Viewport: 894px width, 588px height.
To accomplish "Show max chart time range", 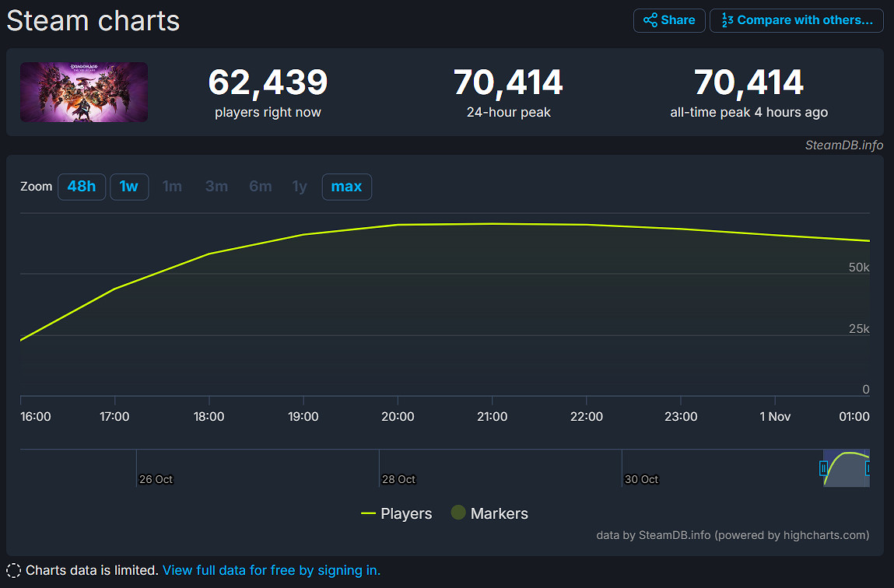I will 346,187.
